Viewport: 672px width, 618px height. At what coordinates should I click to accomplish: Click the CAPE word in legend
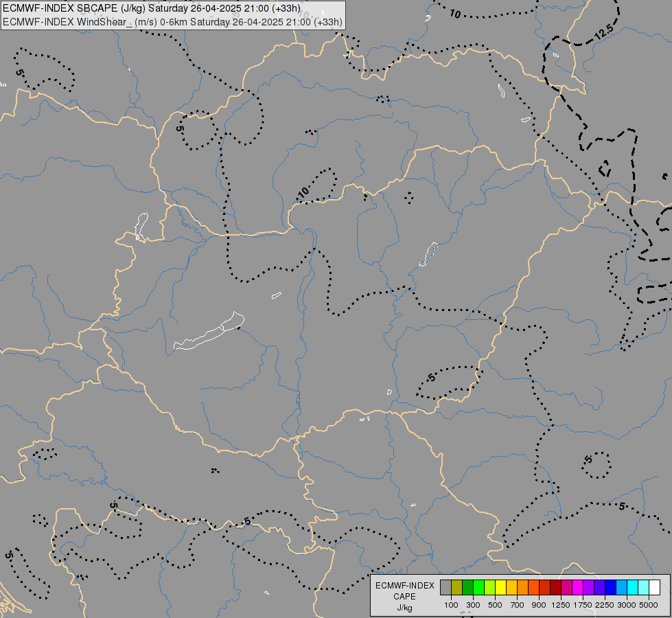pos(404,597)
